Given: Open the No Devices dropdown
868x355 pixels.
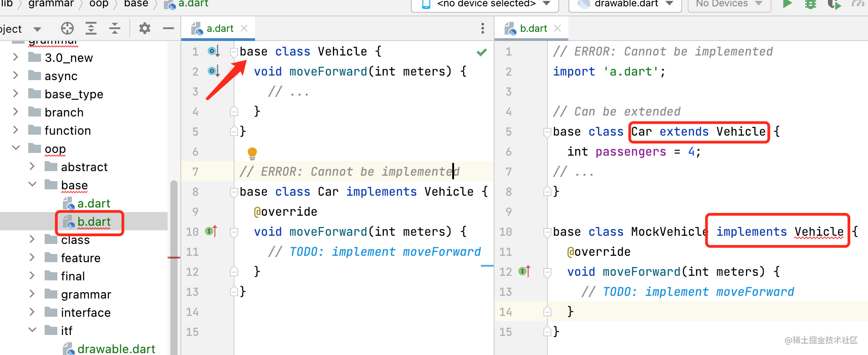Looking at the screenshot, I should tap(729, 4).
